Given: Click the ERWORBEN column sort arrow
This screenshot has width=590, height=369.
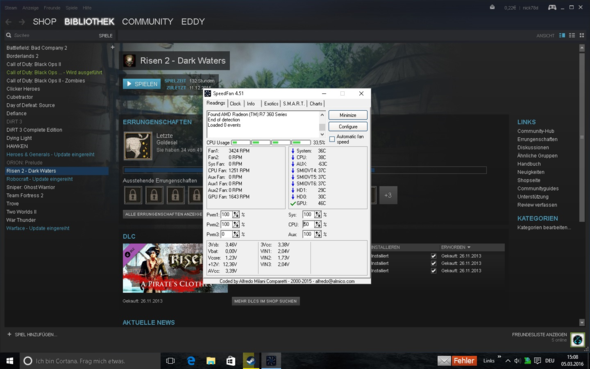Looking at the screenshot, I should pos(469,247).
